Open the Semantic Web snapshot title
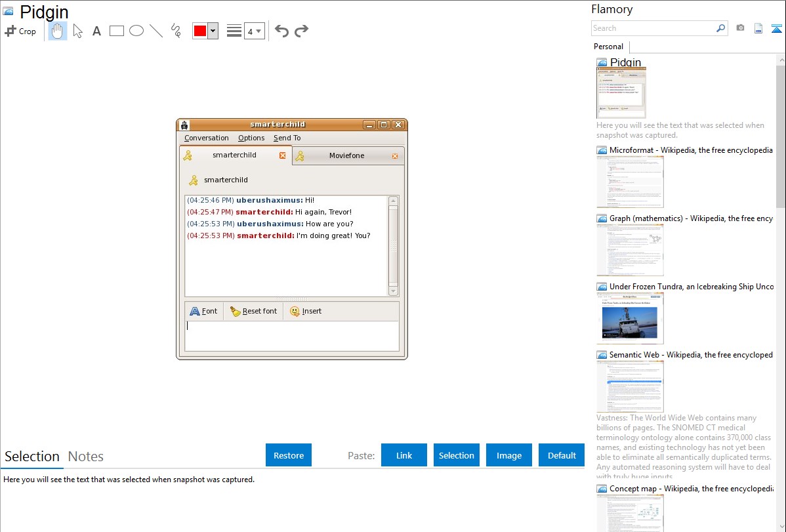The image size is (786, 532). tap(691, 354)
